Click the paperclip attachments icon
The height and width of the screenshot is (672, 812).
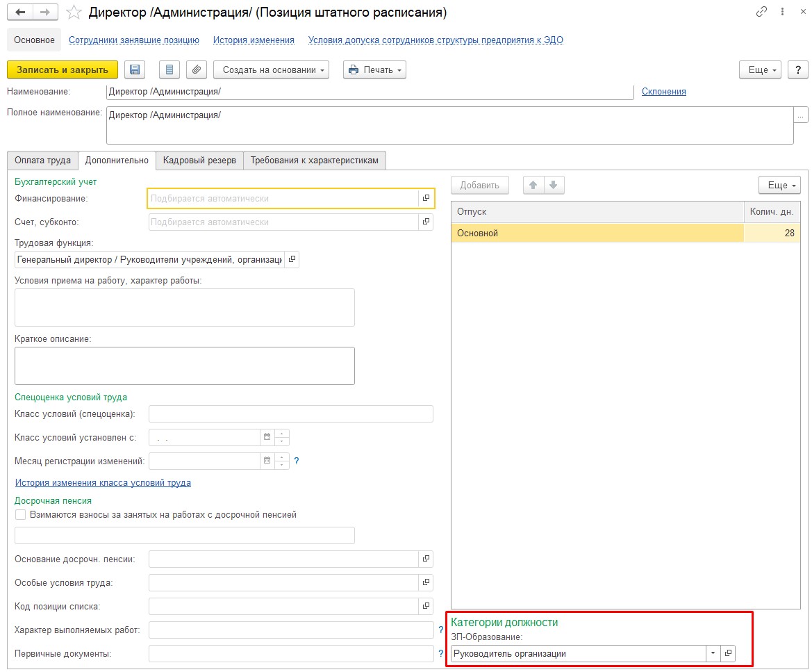pyautogui.click(x=197, y=69)
